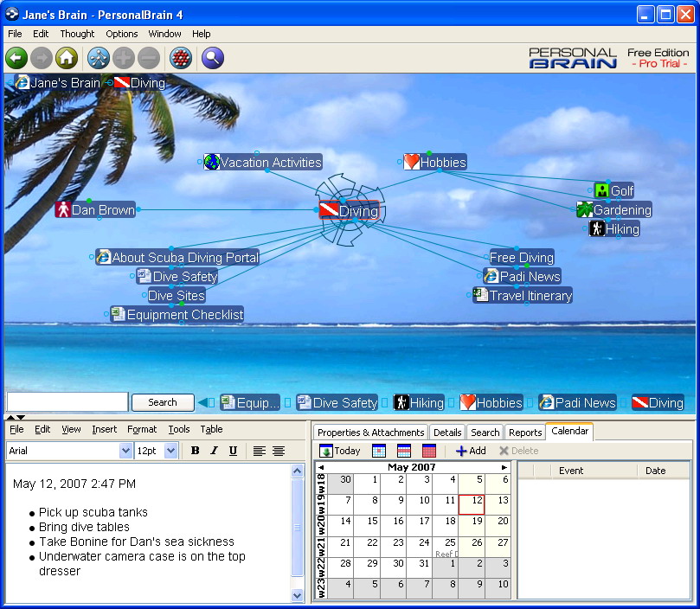The height and width of the screenshot is (609, 700).
Task: Add a new calendar event
Action: coord(471,451)
